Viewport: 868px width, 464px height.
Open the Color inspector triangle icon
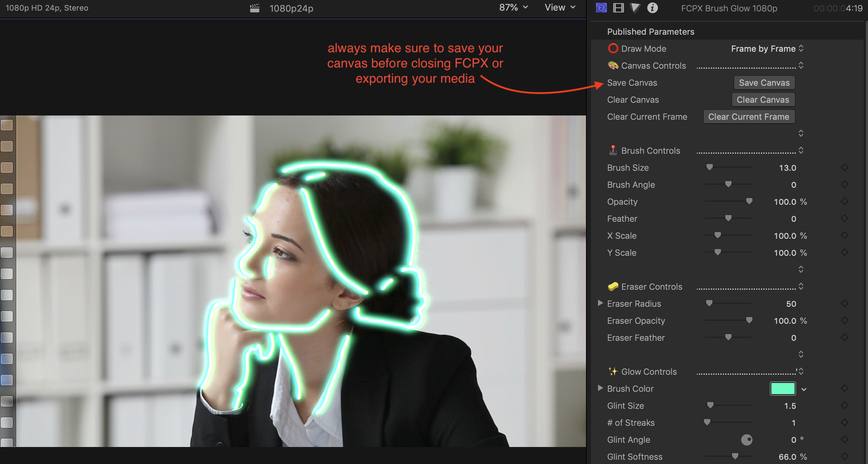tap(635, 8)
